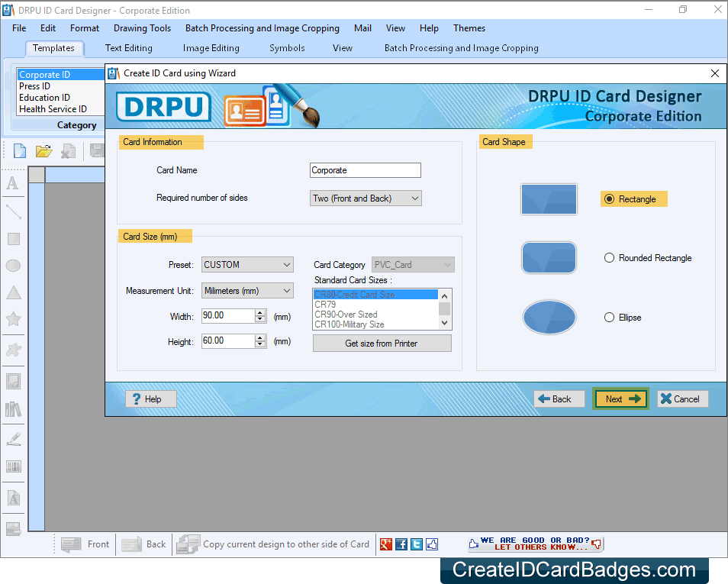Click Copy current design to other side icon
The height and width of the screenshot is (584, 728).
188,544
